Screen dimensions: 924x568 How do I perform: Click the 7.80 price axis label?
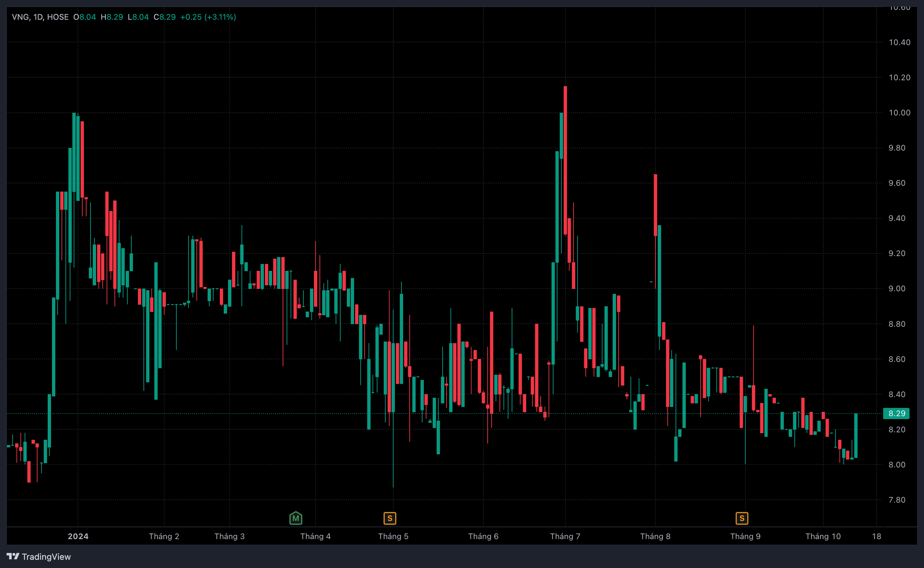897,499
